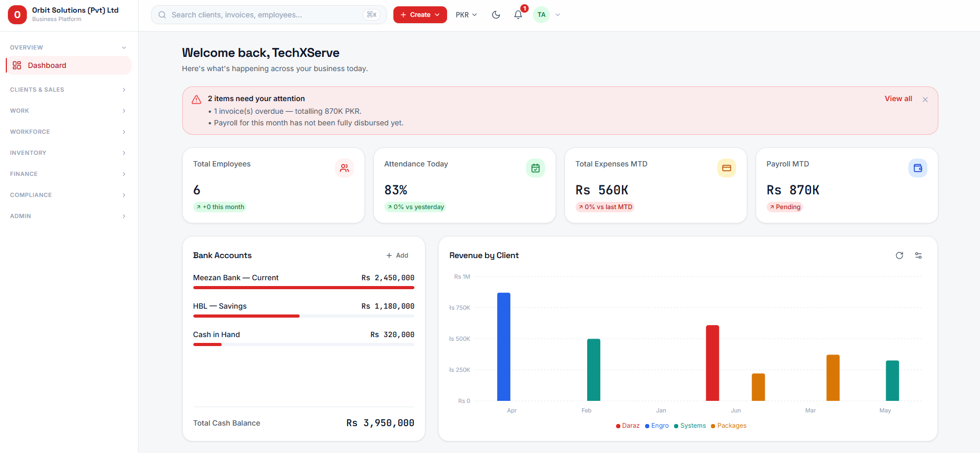This screenshot has height=453, width=980.
Task: Click the Orbit Solutions logo icon
Action: pyautogui.click(x=17, y=15)
